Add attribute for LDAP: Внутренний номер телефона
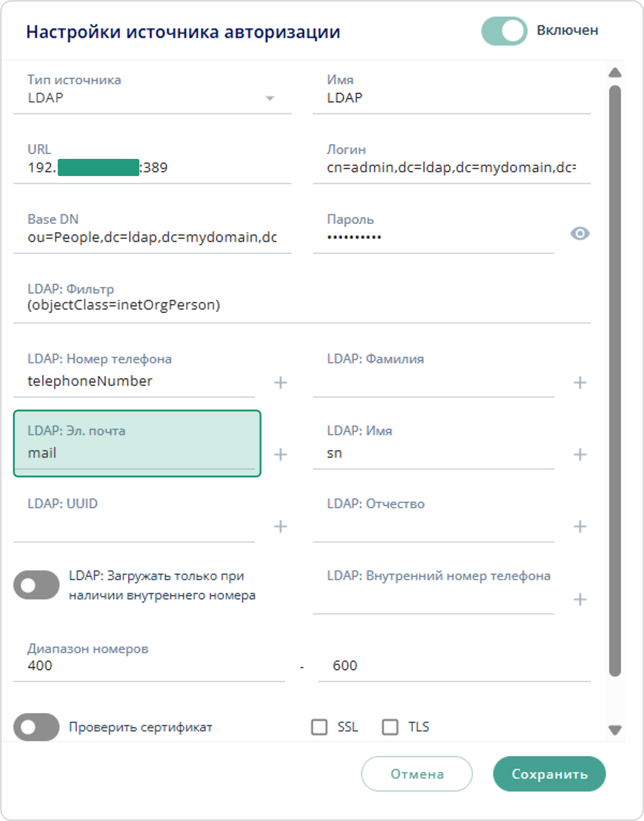 [x=580, y=600]
